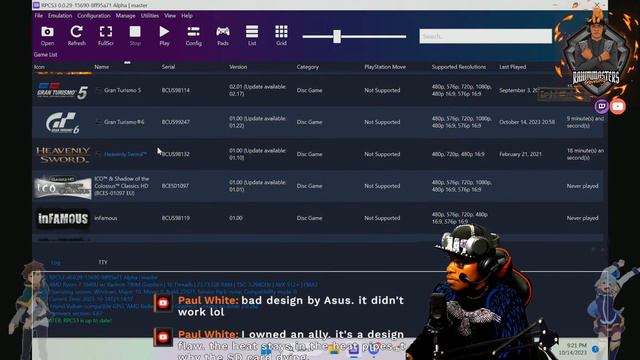Screen dimensions: 640x360
Task: Sort by Supported Resolutions column header
Action: click(459, 67)
